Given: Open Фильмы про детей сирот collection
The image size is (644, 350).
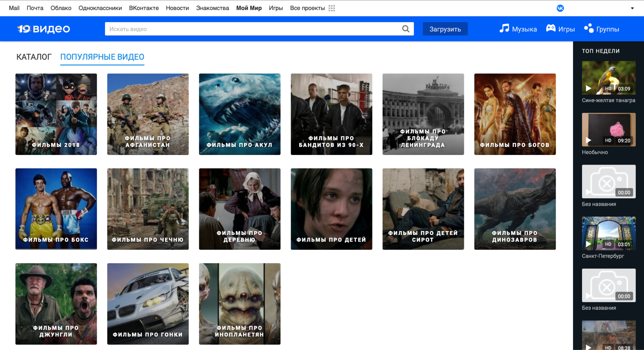Looking at the screenshot, I should pos(423,209).
